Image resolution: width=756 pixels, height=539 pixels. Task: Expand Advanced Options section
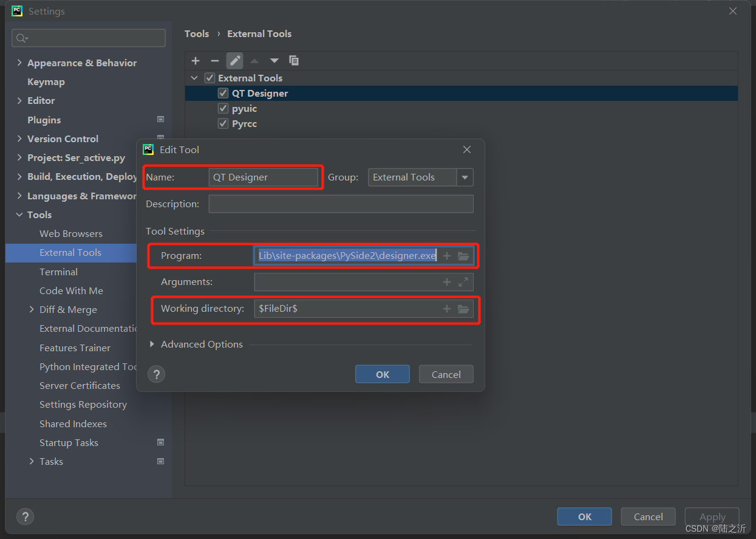[x=152, y=345]
